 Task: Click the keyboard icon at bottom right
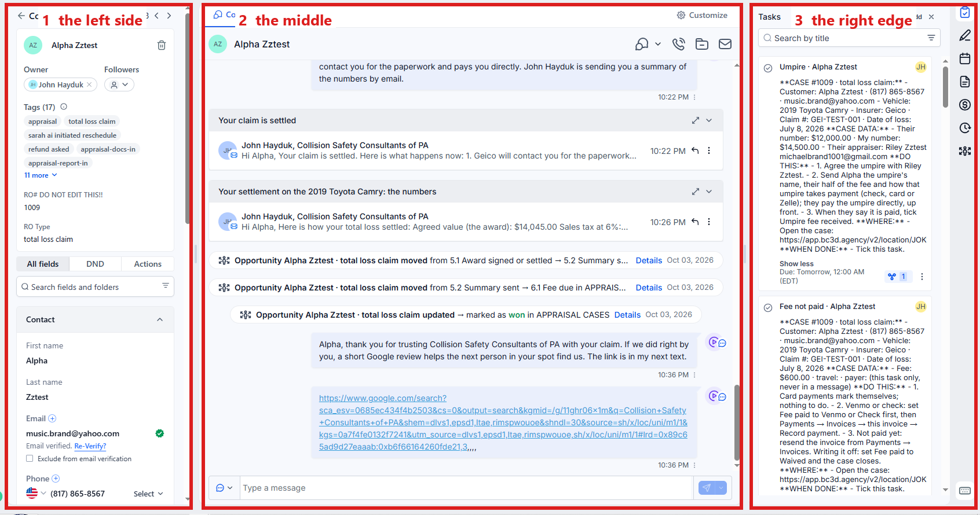[x=965, y=491]
